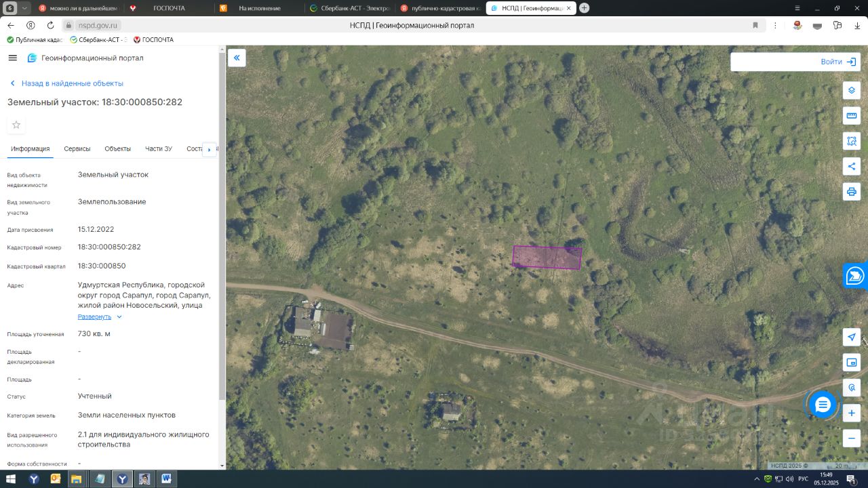Collapse the left info panel
This screenshot has width=868, height=488.
click(237, 58)
